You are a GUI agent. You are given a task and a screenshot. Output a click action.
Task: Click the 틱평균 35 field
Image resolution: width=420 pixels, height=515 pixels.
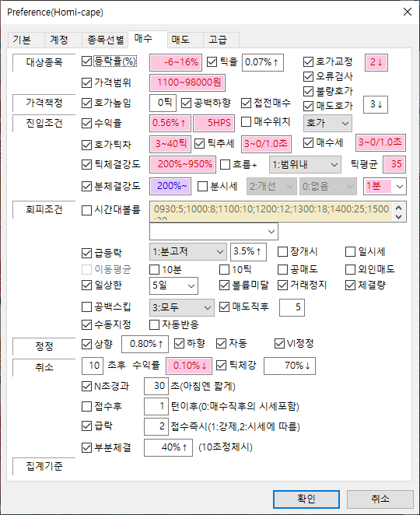click(x=394, y=165)
